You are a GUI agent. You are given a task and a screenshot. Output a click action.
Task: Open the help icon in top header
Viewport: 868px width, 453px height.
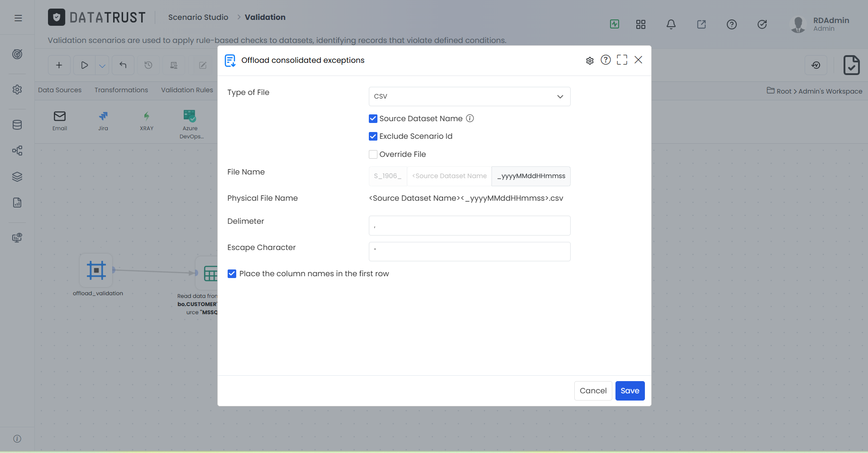pos(732,24)
